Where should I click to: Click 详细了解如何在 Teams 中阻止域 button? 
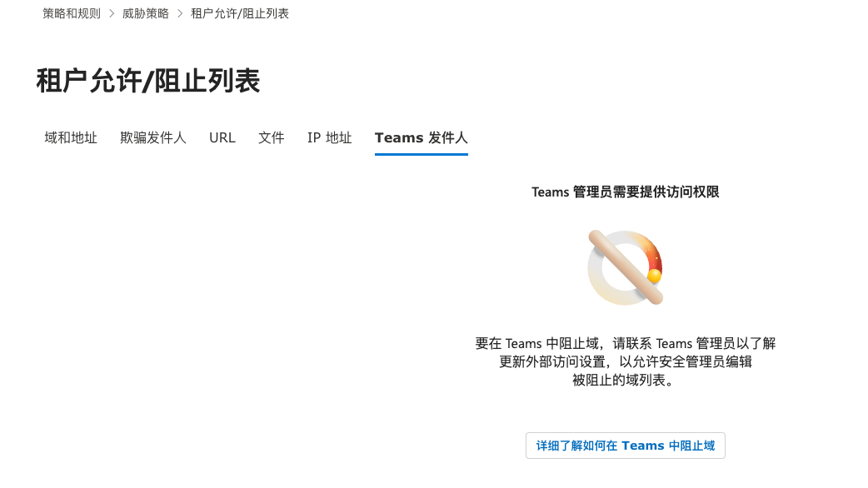[626, 446]
